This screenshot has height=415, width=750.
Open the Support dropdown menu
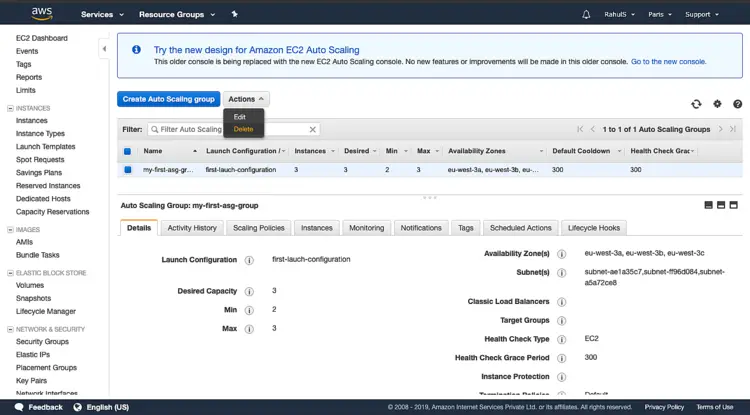(701, 15)
